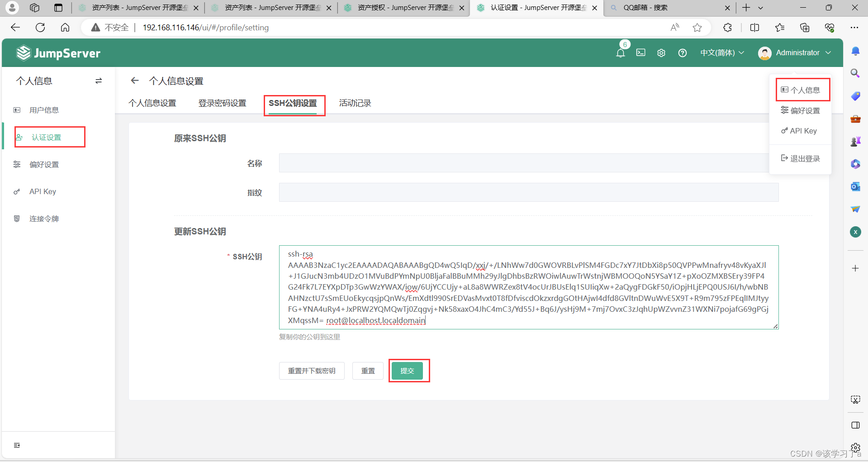
Task: Open read aloud icon in address bar
Action: tap(675, 28)
